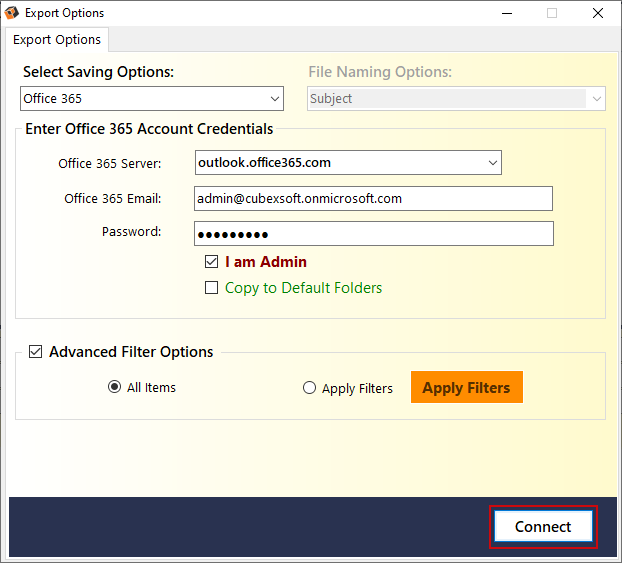Click the Enter Office 365 Account Credentials heading

click(149, 129)
